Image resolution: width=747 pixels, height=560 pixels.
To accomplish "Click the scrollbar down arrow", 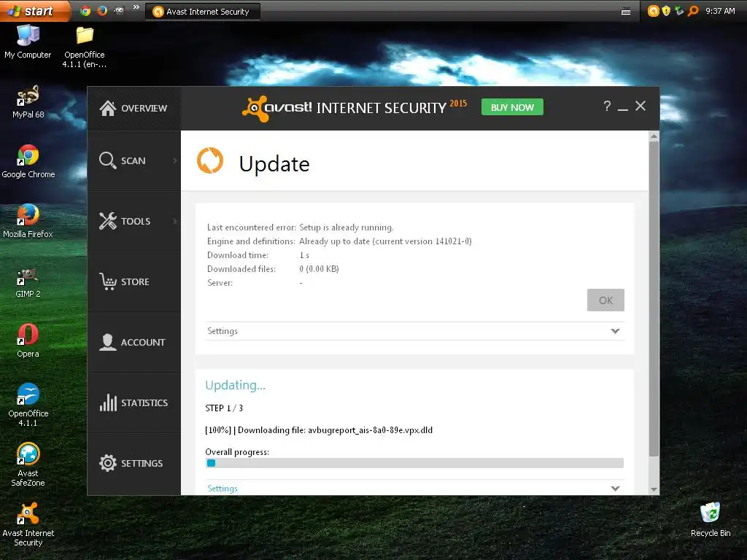I will click(x=654, y=489).
